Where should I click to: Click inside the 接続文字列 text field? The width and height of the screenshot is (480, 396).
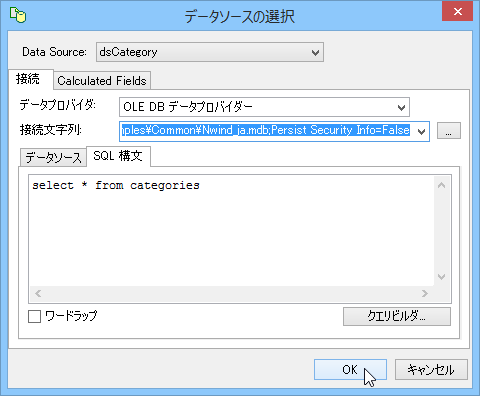pos(267,131)
